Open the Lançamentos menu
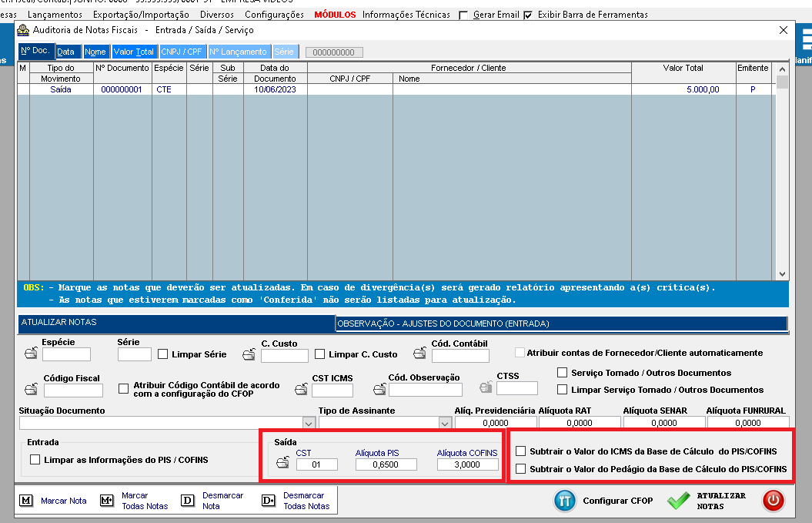 point(55,15)
